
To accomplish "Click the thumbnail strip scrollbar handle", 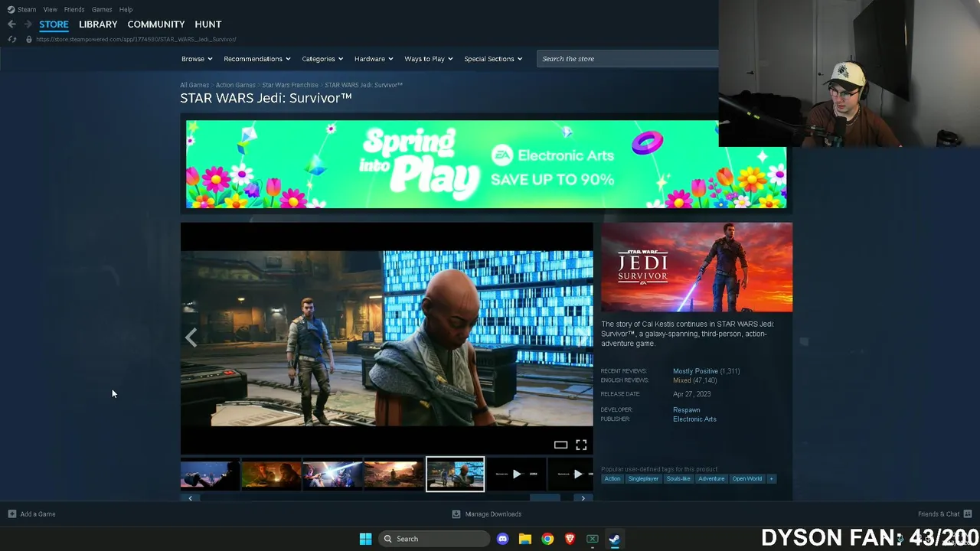I will tap(545, 498).
